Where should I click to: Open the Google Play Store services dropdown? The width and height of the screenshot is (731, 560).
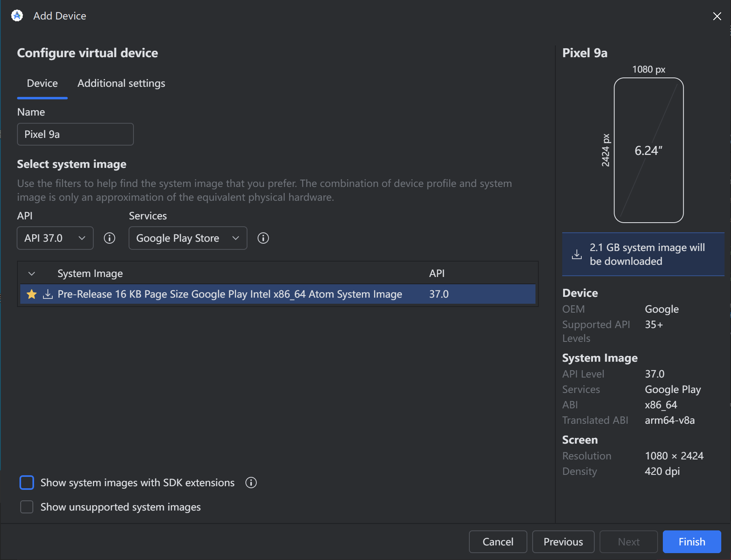pos(188,238)
